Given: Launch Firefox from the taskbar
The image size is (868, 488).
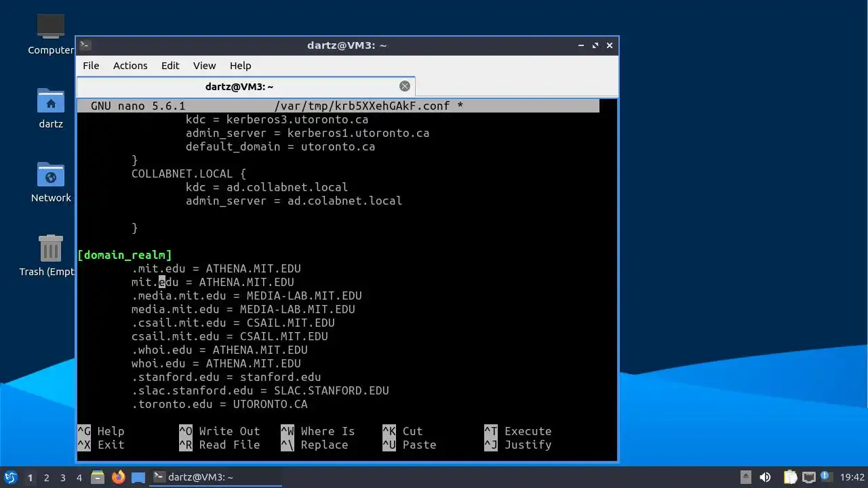Looking at the screenshot, I should (x=119, y=477).
